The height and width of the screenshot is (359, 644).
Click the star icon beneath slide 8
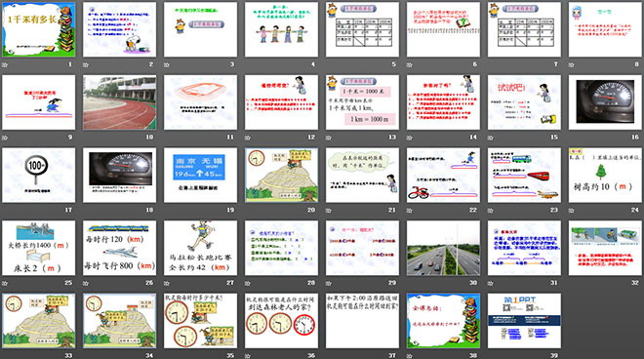coord(571,65)
